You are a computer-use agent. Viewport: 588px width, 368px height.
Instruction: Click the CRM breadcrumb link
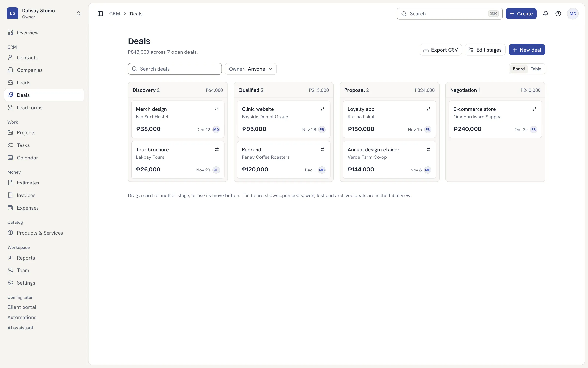[x=115, y=14]
